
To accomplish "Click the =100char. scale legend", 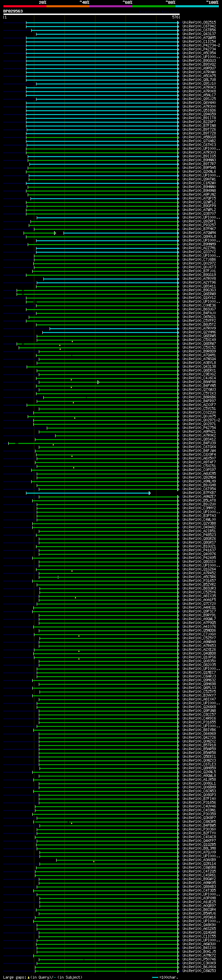I will (x=165, y=977).
